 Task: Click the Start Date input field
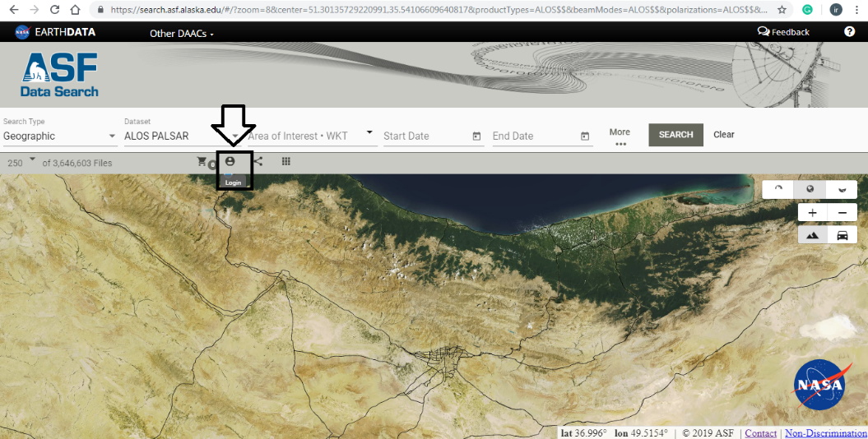(424, 136)
